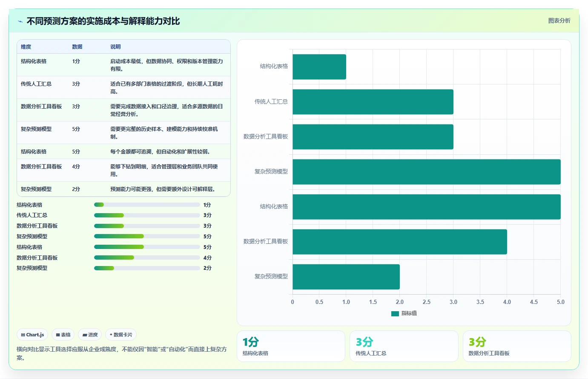Click the 传统人工汇总 chart bar

(x=373, y=102)
